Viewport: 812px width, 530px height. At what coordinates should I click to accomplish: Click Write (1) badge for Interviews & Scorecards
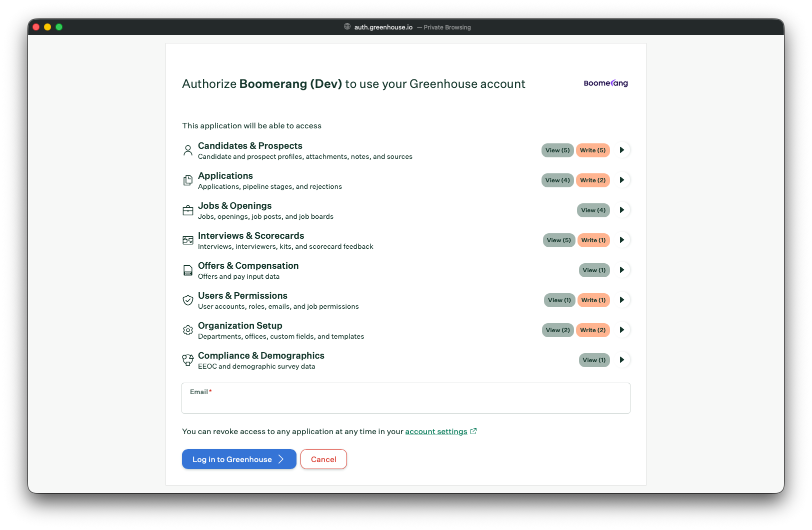pos(593,240)
